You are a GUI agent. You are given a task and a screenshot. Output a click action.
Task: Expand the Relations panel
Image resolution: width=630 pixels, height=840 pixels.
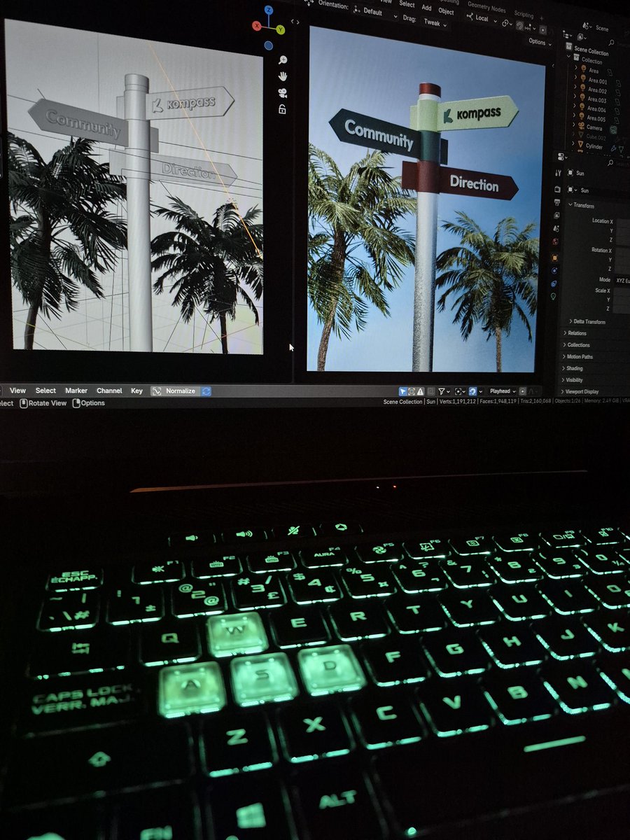click(x=576, y=333)
